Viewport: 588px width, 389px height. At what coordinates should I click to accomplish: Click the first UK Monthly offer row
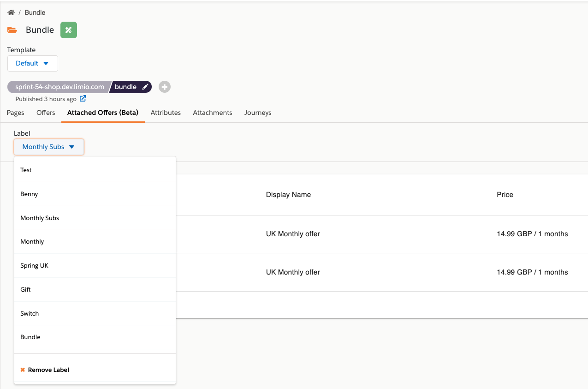point(293,234)
